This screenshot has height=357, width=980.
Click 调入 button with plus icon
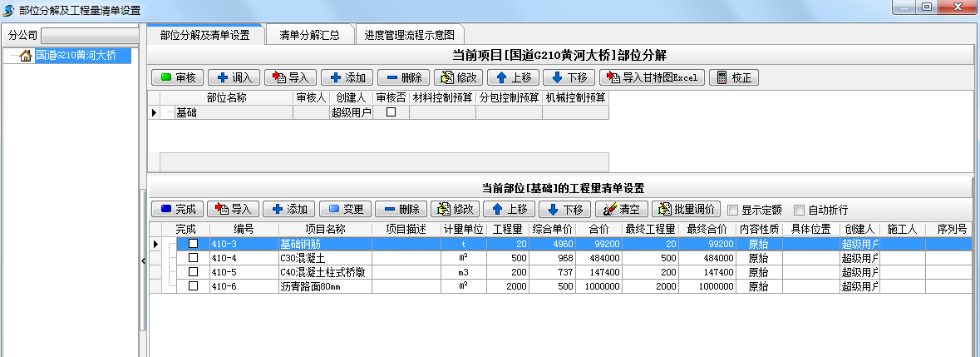pos(234,77)
